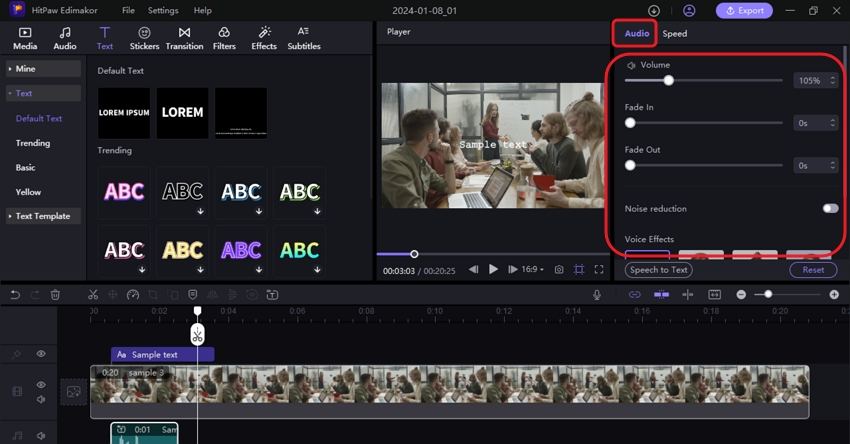Expand the Text Template category
This screenshot has height=444, width=850.
point(42,216)
